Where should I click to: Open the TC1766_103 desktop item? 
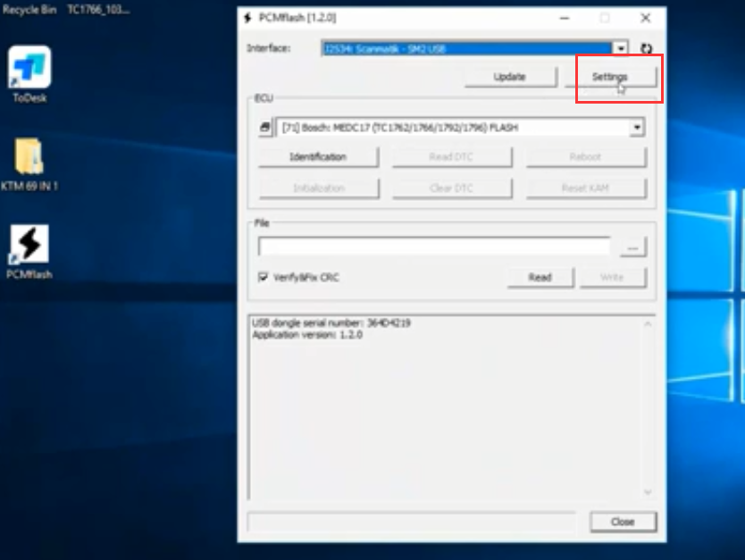[x=98, y=10]
